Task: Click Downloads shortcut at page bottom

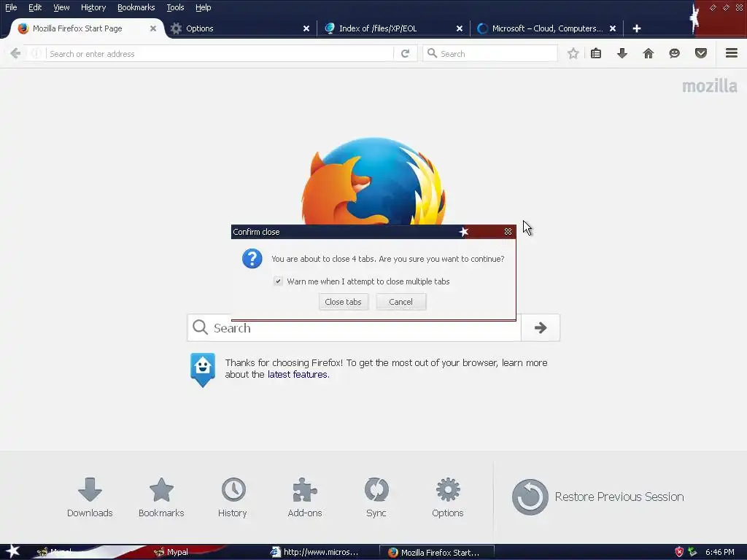Action: [90, 497]
